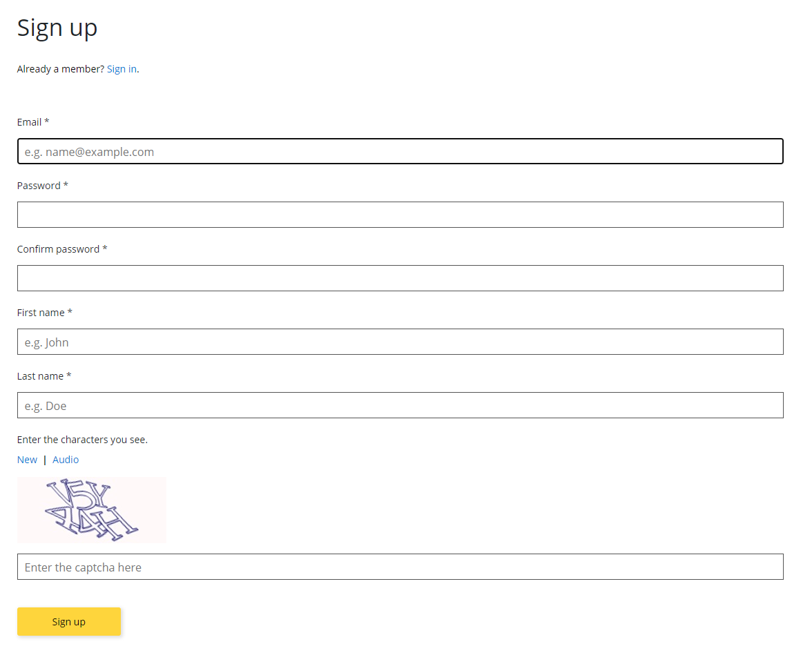The width and height of the screenshot is (812, 664).
Task: Select the Confirm password field
Action: [400, 278]
